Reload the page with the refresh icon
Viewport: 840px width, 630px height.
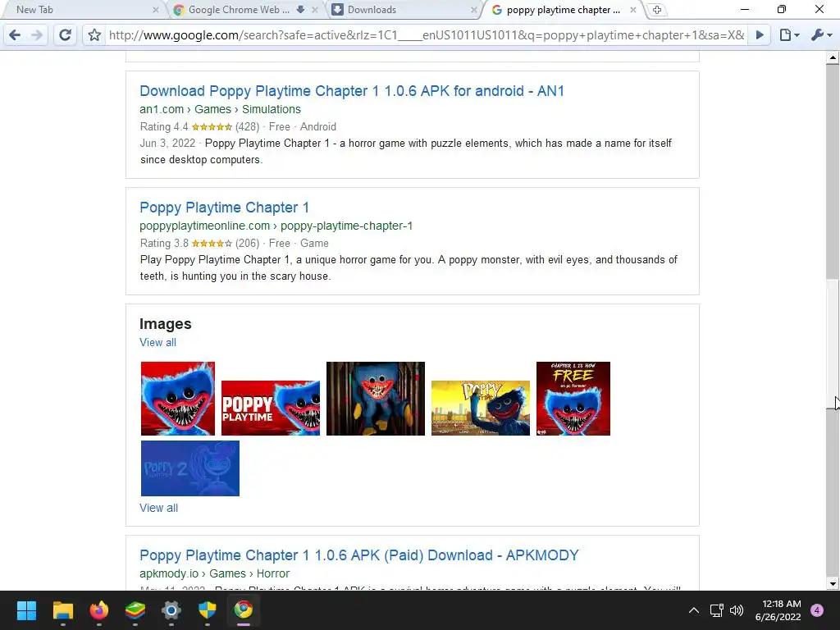coord(66,35)
